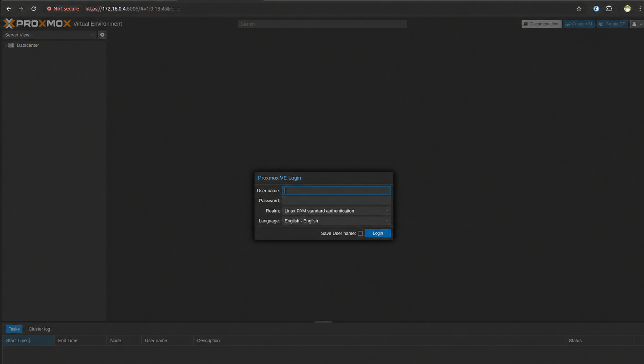The width and height of the screenshot is (644, 364).
Task: Click the browser forward arrow
Action: tap(21, 8)
